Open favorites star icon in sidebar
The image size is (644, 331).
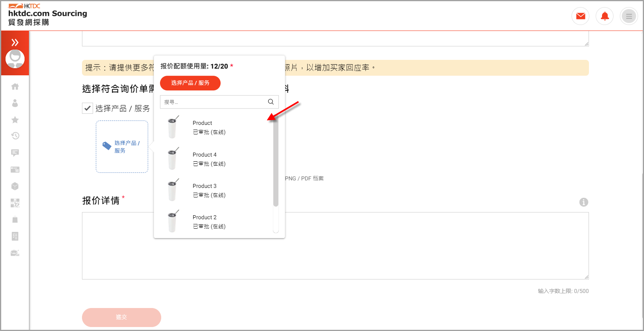15,120
